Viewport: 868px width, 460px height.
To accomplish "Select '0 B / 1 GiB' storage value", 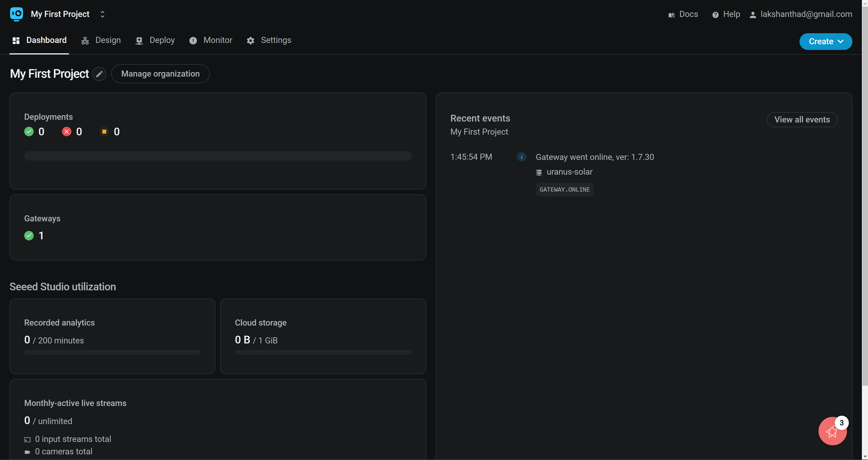I will tap(256, 340).
